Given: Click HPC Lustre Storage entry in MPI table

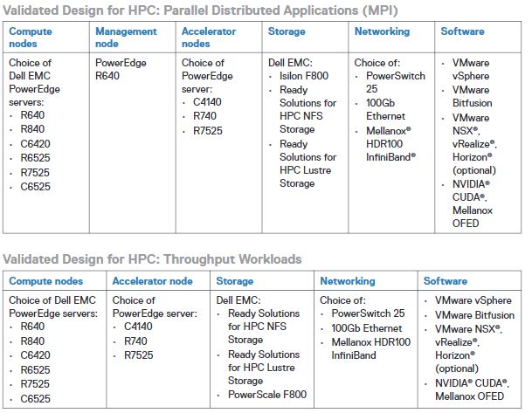Looking at the screenshot, I should click(x=307, y=163).
